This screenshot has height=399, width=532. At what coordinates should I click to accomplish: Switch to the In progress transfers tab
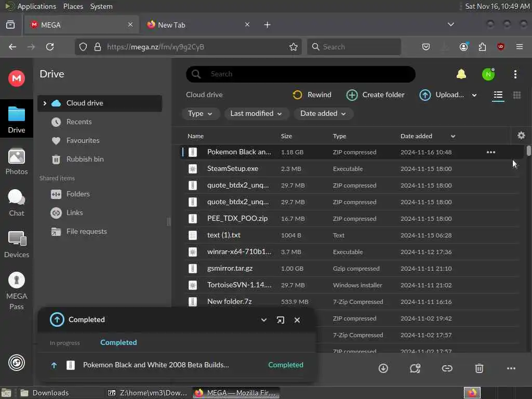click(x=64, y=343)
